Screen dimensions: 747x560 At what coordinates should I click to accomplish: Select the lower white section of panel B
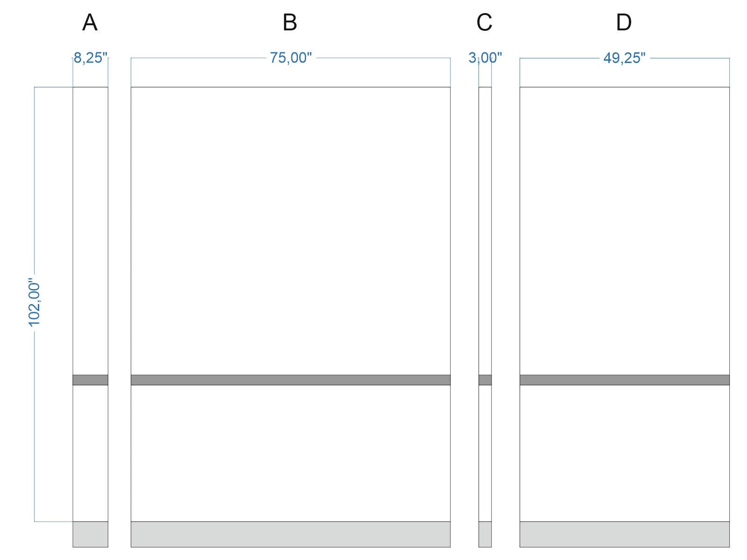(290, 453)
